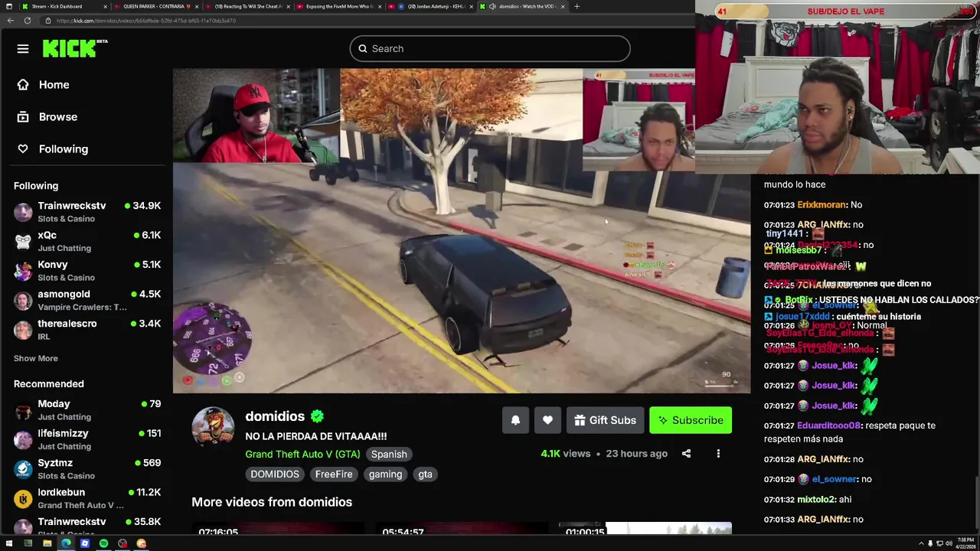Open lordkebun recommended channel
The height and width of the screenshot is (551, 980).
pyautogui.click(x=87, y=498)
